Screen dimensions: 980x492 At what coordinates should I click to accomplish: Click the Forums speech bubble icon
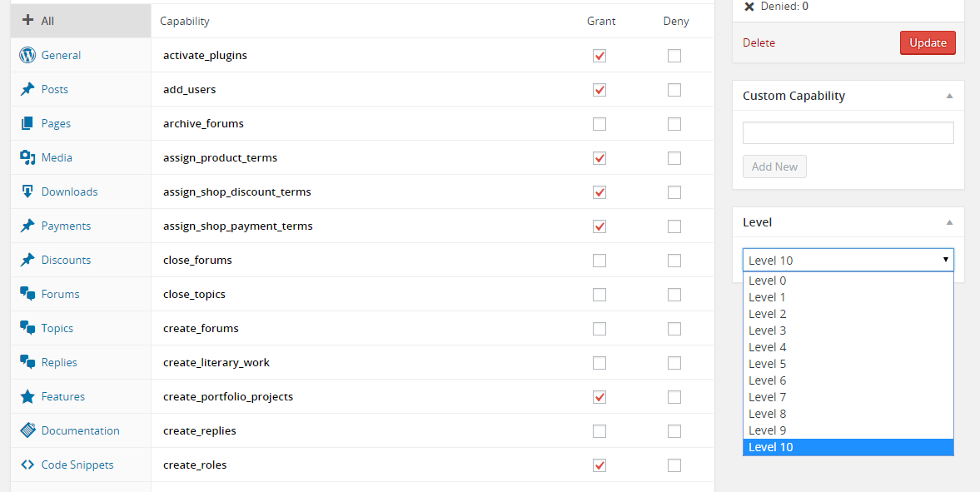click(x=27, y=294)
